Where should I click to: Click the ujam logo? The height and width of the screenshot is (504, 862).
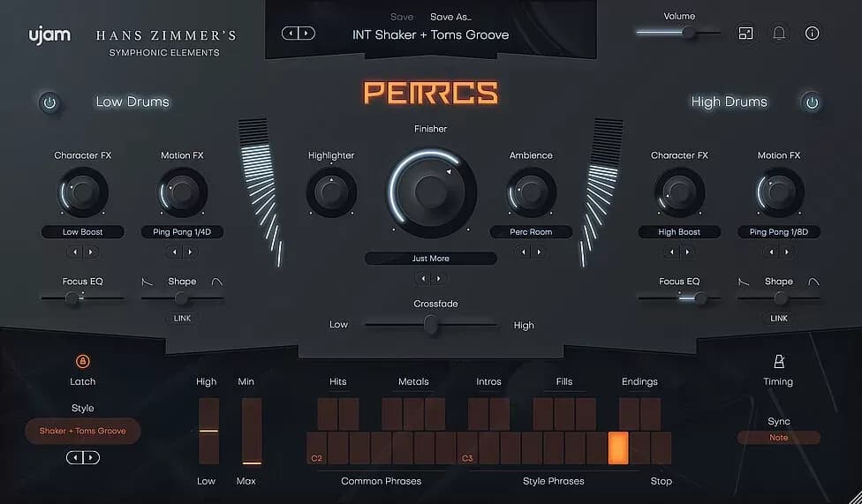(49, 35)
